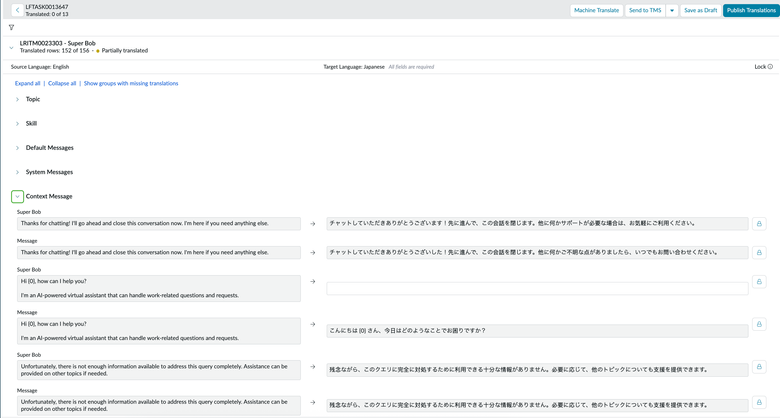Expand the Topic group

point(17,99)
